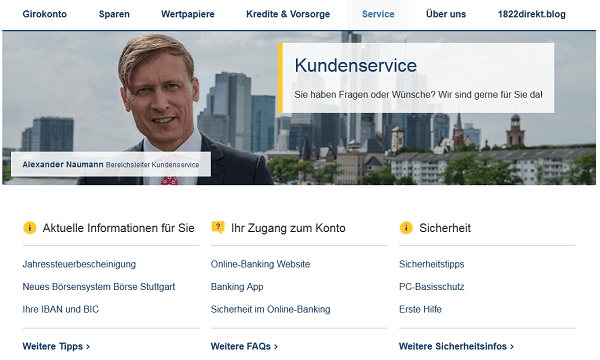Follow the Weitere FAQs link
Viewport: 600px width, 360px height.
(x=244, y=346)
